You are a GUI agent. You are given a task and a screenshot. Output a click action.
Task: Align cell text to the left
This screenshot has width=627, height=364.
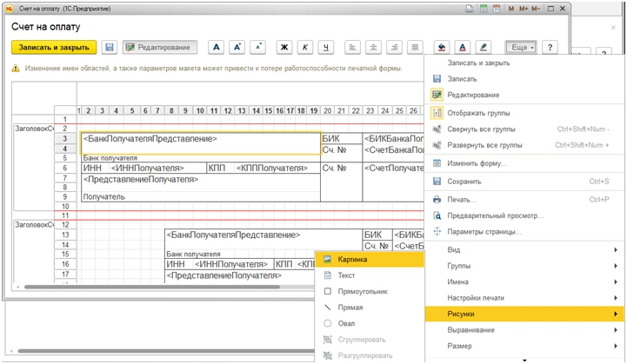[x=352, y=47]
